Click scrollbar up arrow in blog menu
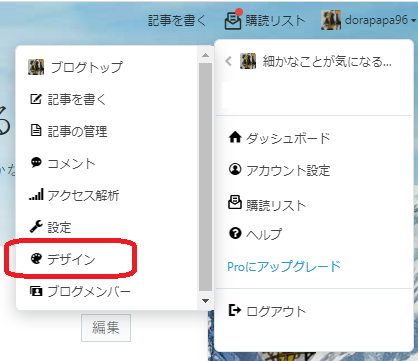418x361 pixels. (x=205, y=55)
